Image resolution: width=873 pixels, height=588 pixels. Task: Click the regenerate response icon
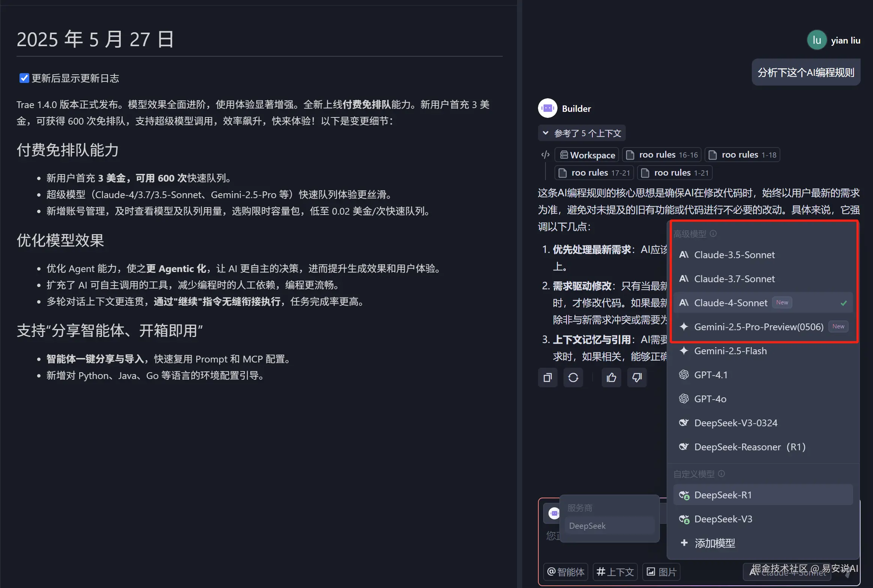(573, 377)
